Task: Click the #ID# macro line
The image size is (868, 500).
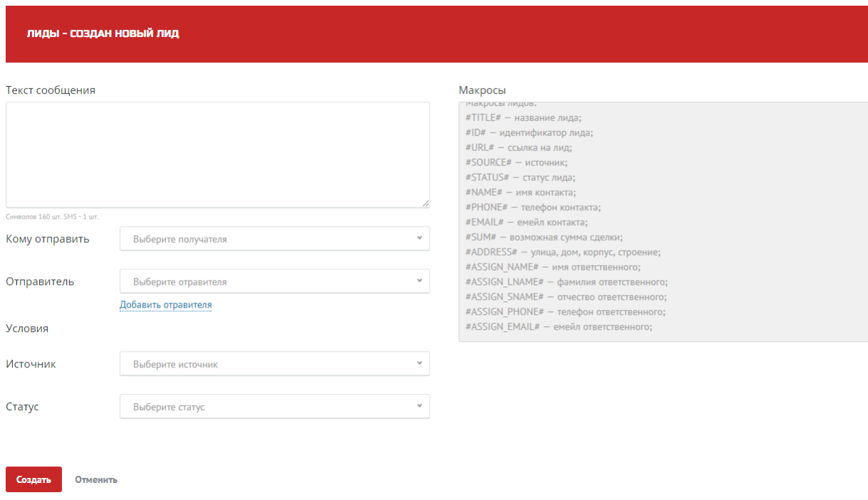Action: pos(529,132)
